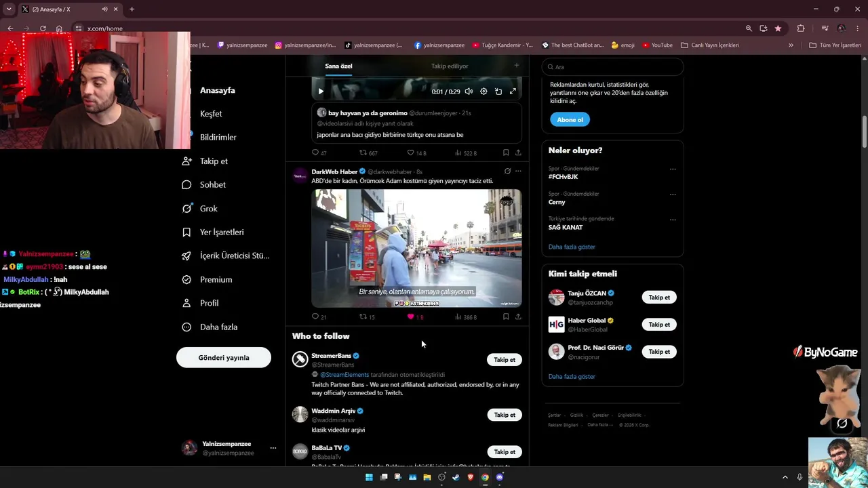The width and height of the screenshot is (868, 488).
Task: Open the media control toolbar icon
Action: 825,28
